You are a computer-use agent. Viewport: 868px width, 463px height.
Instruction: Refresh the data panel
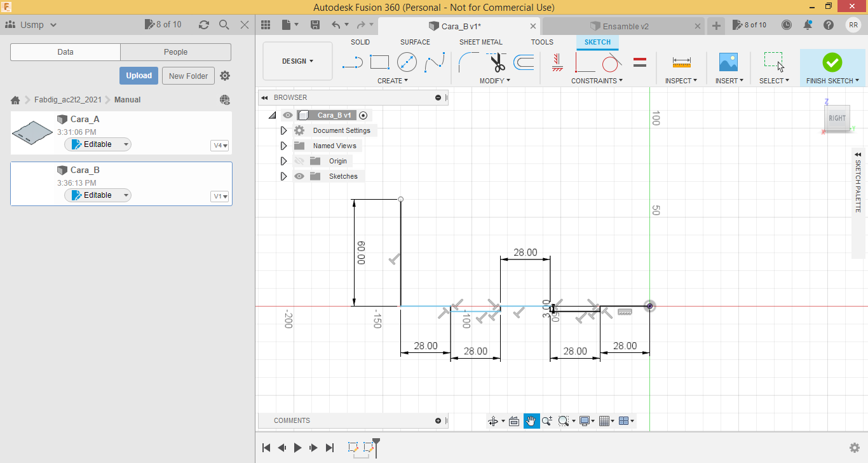pos(204,25)
